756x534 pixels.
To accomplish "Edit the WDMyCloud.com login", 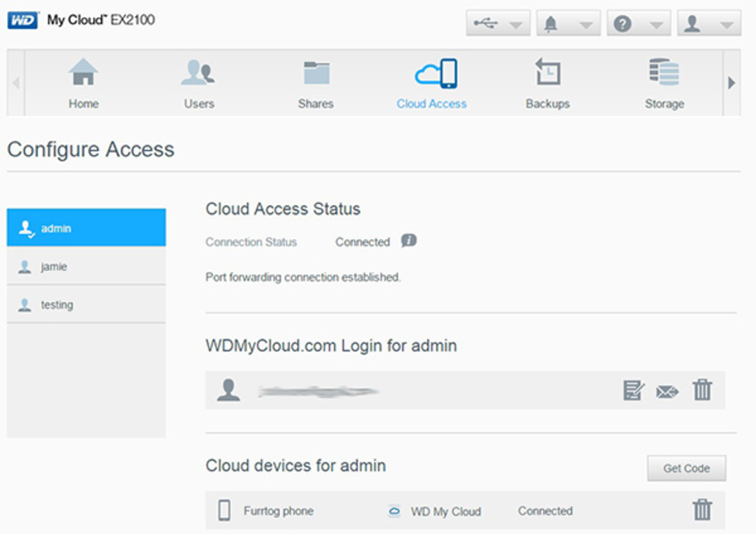I will tap(634, 390).
